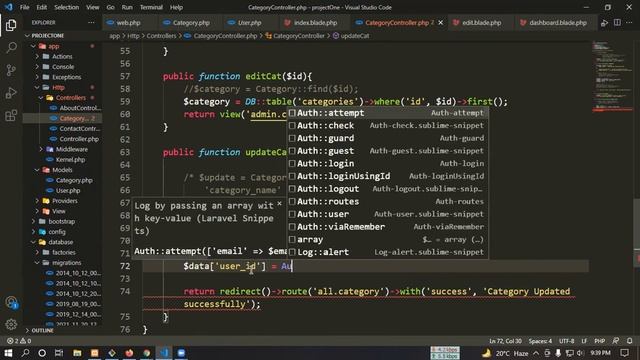Open the Help menu
This screenshot has width=640, height=360.
point(176,7)
